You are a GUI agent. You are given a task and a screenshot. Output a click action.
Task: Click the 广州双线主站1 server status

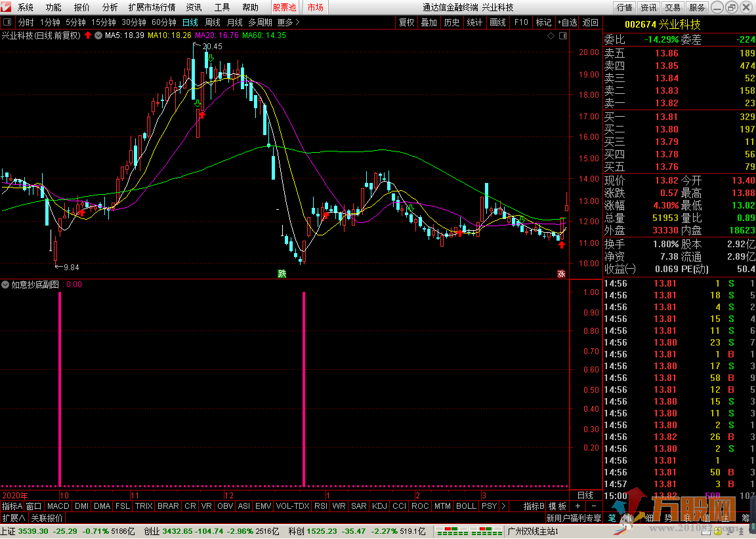533,531
